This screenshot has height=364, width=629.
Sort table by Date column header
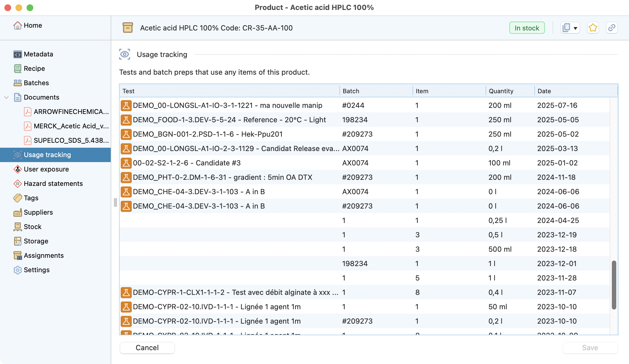point(544,91)
